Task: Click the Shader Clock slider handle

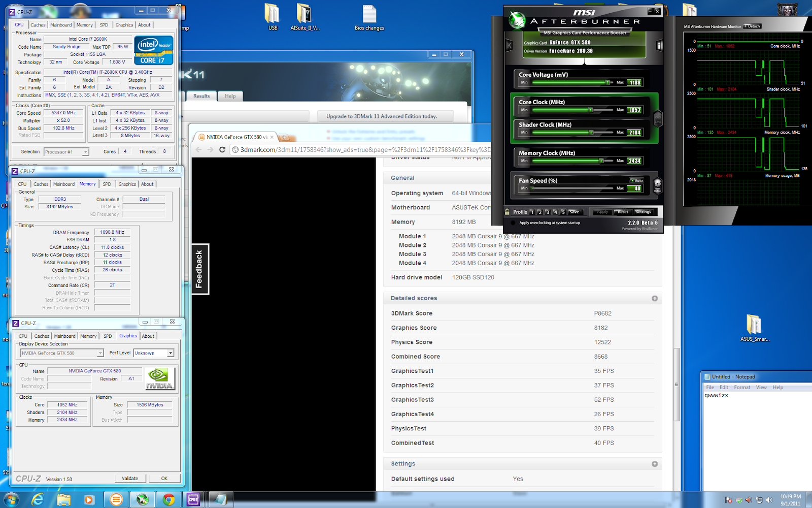Action: (591, 132)
